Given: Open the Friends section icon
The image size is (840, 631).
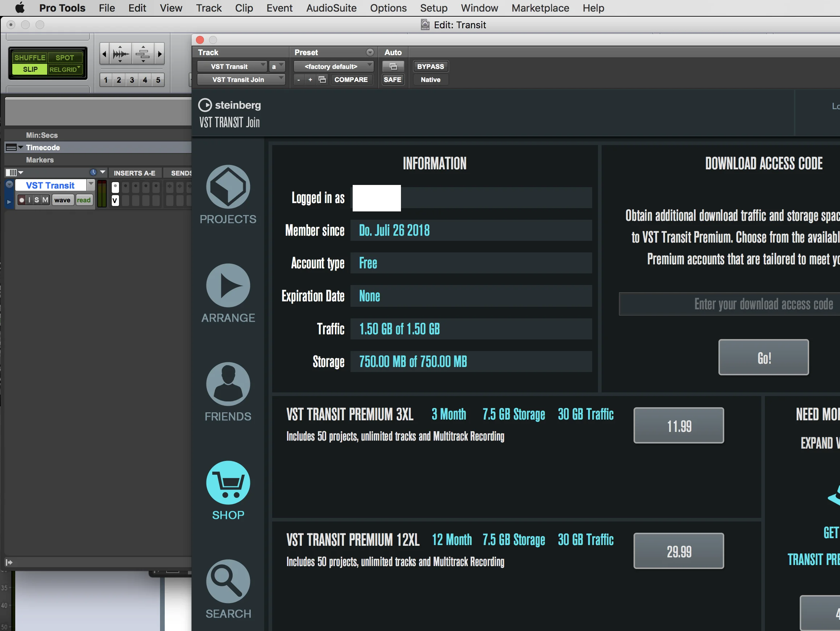Looking at the screenshot, I should pyautogui.click(x=228, y=384).
